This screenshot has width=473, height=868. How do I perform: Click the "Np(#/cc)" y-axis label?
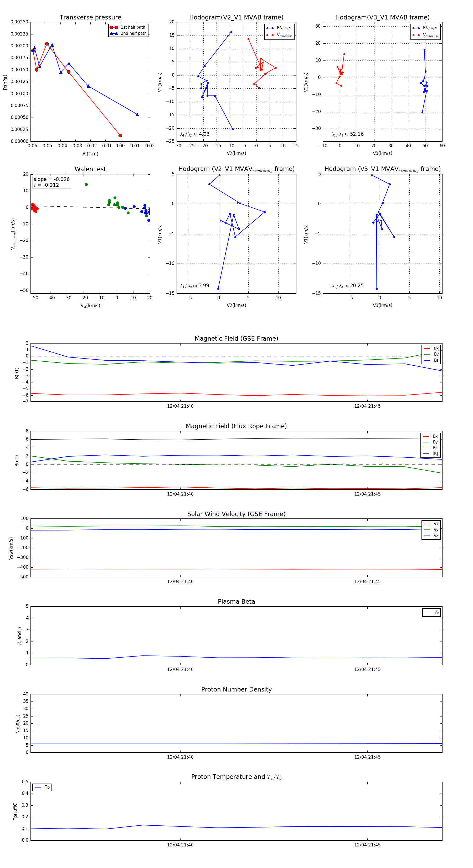[18, 724]
